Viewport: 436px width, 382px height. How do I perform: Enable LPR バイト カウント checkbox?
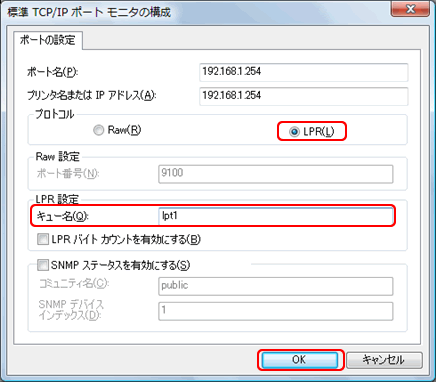pyautogui.click(x=43, y=239)
